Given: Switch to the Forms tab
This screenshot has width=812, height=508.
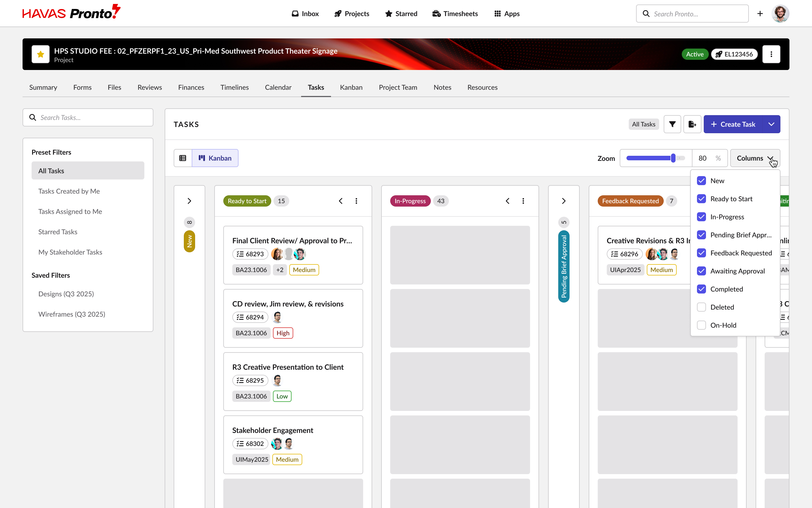Looking at the screenshot, I should click(82, 87).
